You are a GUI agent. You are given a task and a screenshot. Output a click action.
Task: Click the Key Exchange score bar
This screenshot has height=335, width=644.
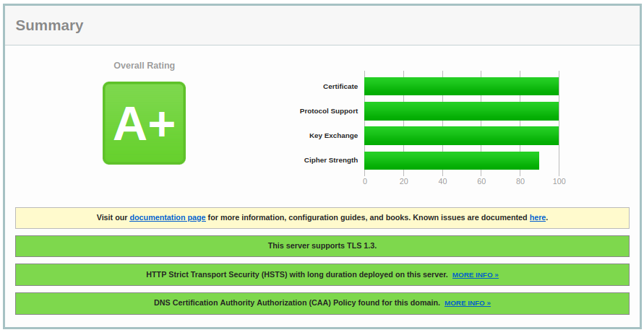click(462, 136)
